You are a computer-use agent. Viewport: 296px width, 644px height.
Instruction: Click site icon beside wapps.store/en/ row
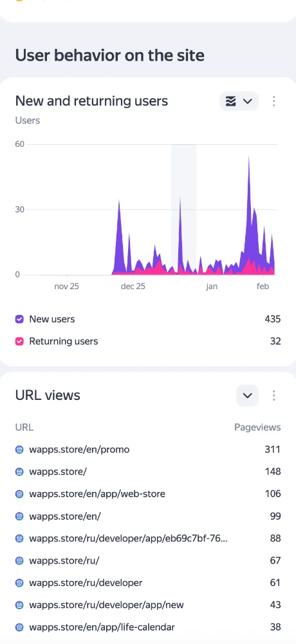tap(19, 516)
